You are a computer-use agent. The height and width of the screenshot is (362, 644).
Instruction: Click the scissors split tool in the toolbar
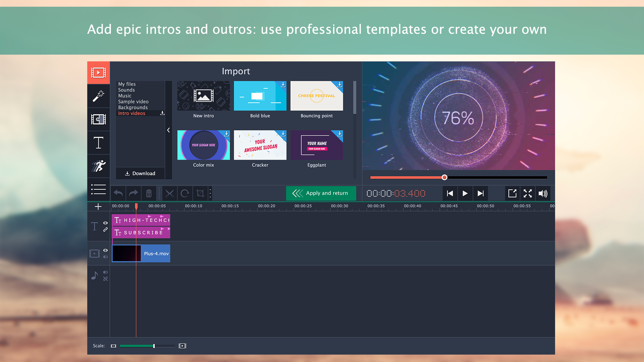pyautogui.click(x=169, y=193)
